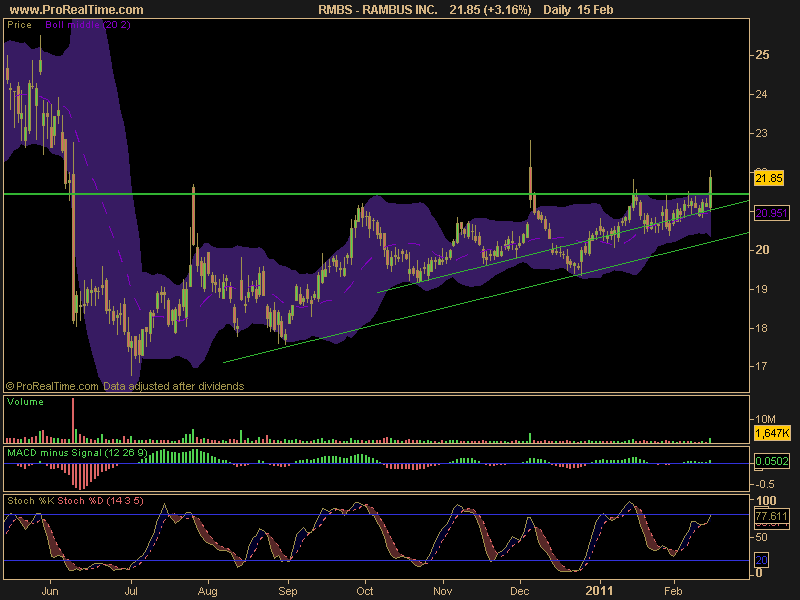Click the Oct label on time axis
This screenshot has height=600, width=800.
point(365,591)
